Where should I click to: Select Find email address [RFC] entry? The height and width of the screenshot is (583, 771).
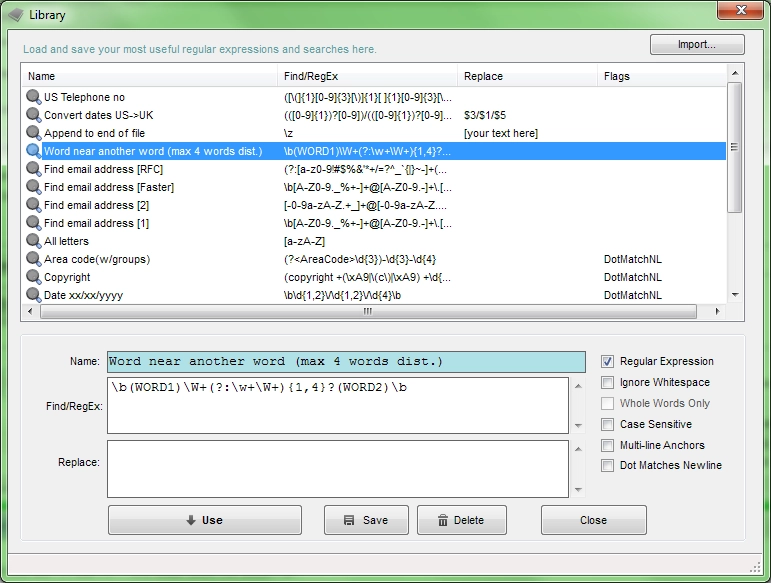click(x=103, y=169)
